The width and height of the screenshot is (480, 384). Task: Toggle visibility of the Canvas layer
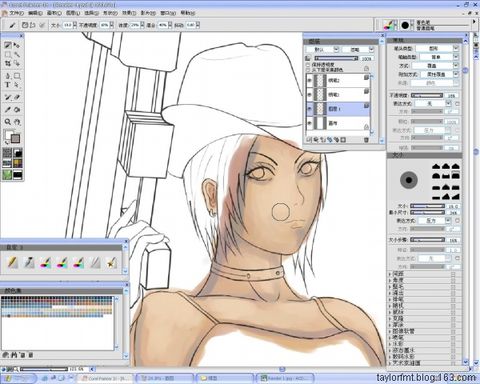coord(310,123)
